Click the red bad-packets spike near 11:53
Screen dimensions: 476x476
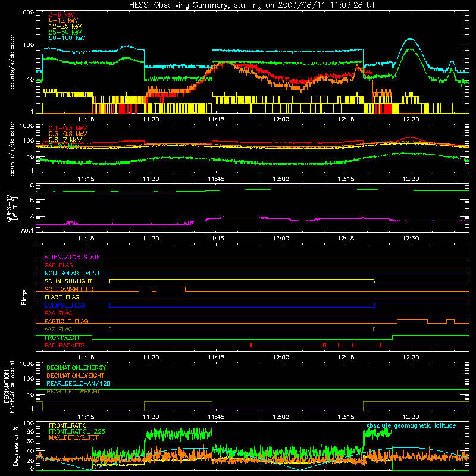[x=250, y=345]
